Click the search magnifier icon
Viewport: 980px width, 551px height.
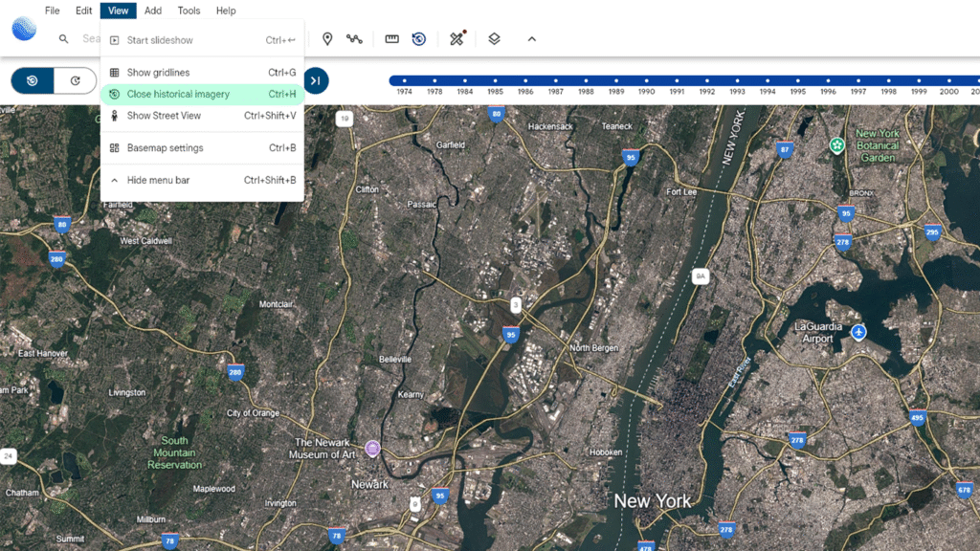(64, 39)
